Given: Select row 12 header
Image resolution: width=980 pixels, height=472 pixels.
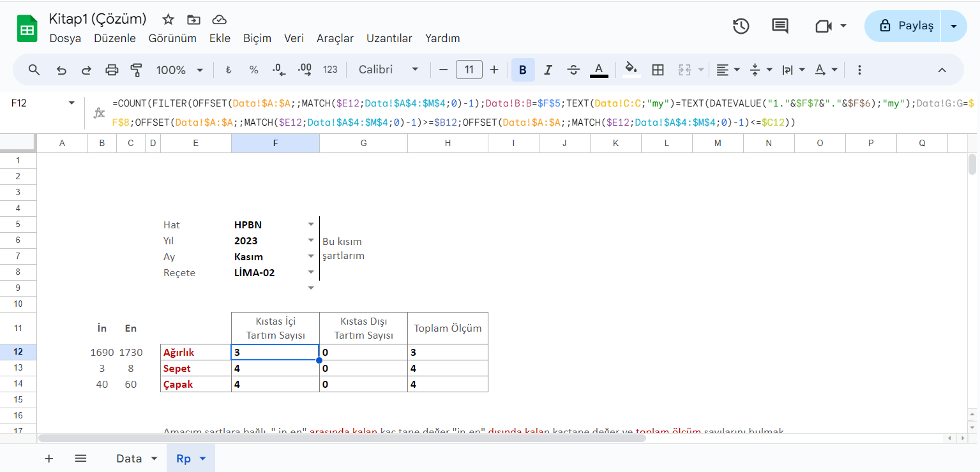Looking at the screenshot, I should [x=19, y=352].
